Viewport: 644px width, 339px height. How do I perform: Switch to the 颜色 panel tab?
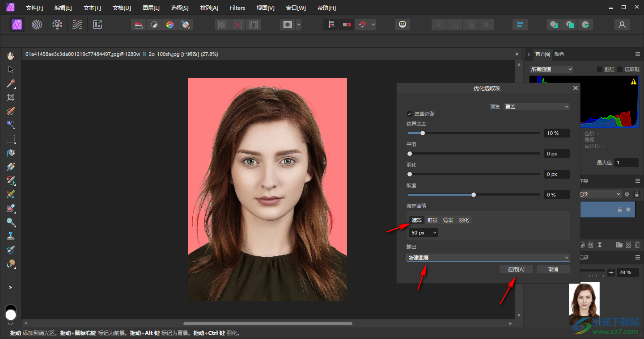[x=559, y=54]
